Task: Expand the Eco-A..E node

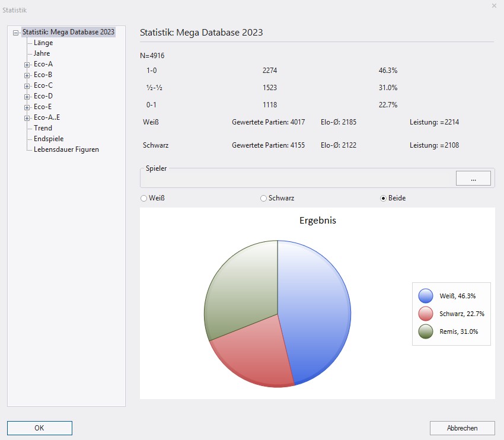Action: (27, 118)
